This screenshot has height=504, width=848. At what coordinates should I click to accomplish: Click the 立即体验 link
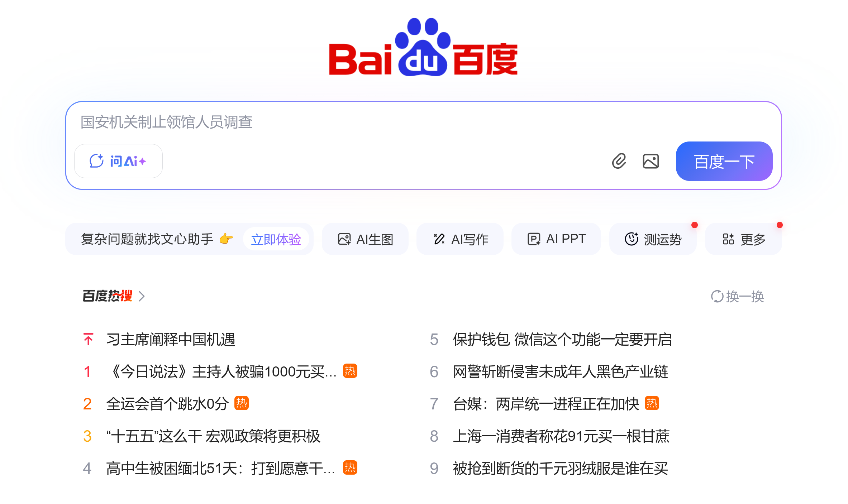[276, 239]
